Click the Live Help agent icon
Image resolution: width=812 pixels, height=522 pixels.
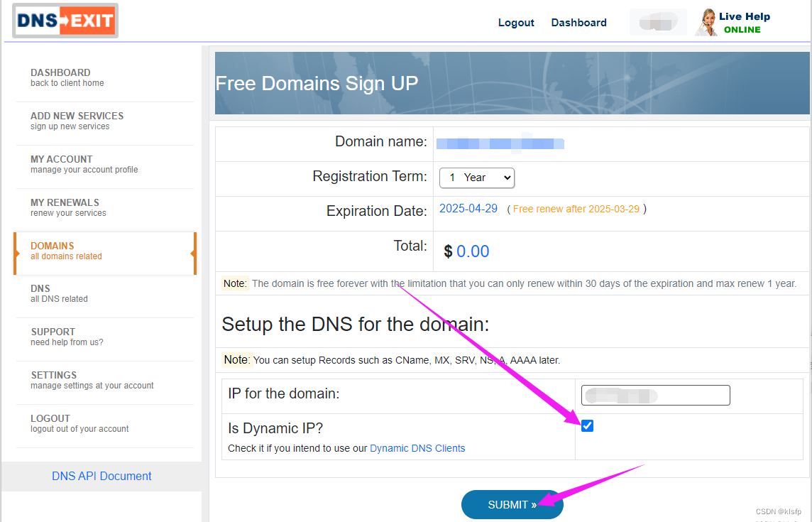point(706,23)
